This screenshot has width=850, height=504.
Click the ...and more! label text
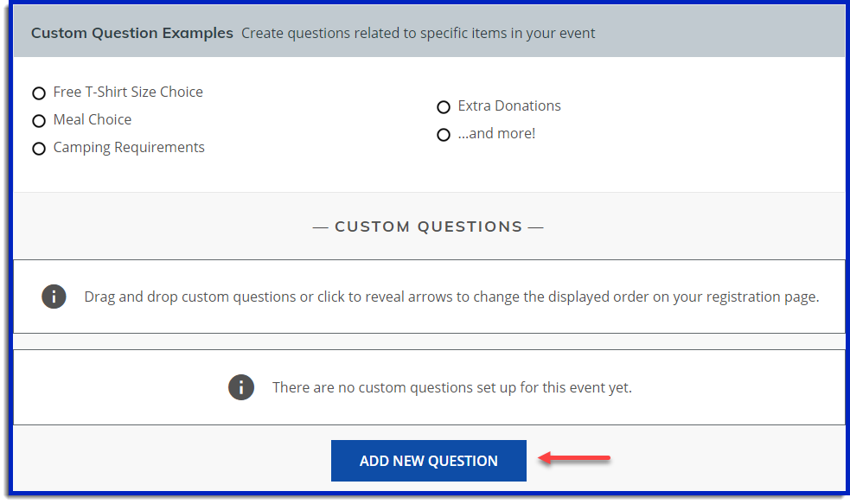pyautogui.click(x=496, y=133)
